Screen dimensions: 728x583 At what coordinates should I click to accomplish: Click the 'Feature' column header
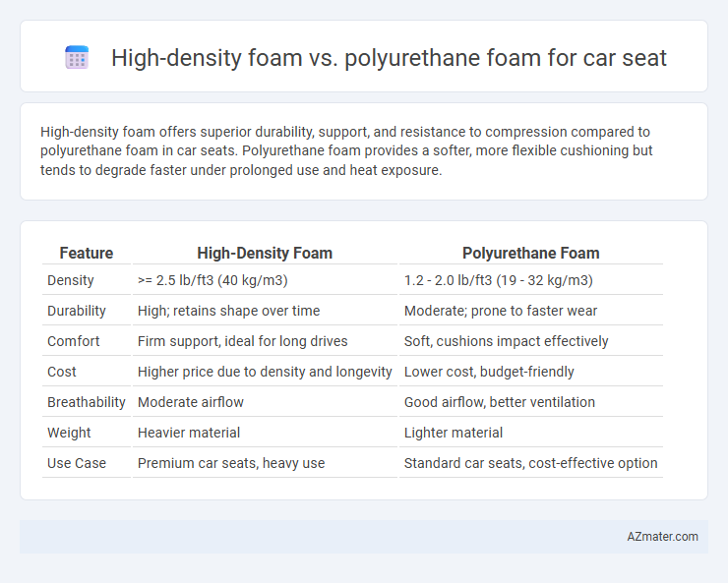coord(87,253)
